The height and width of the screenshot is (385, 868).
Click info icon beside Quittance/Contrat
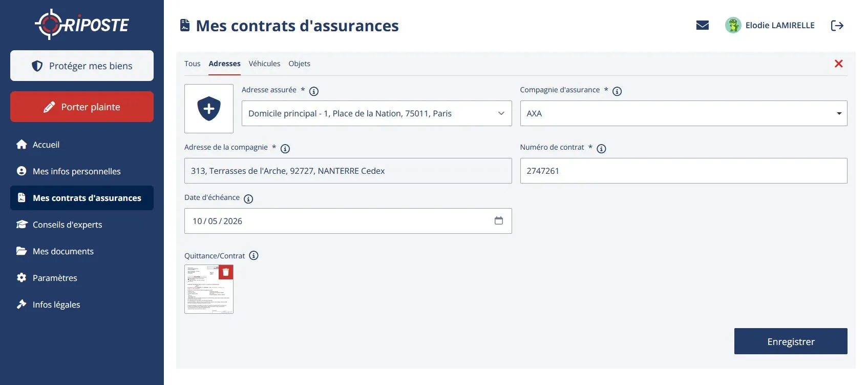point(253,255)
